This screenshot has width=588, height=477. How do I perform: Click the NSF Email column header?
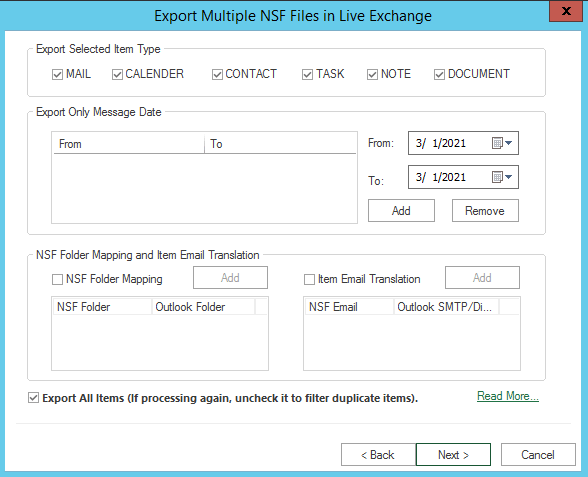(350, 307)
